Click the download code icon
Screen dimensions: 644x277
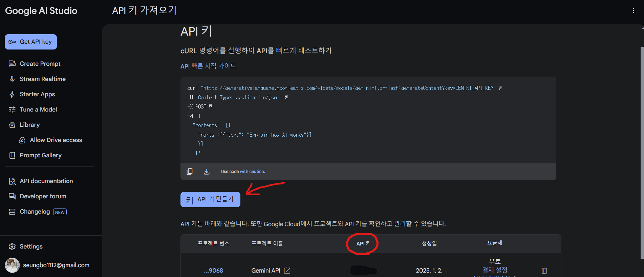[x=207, y=172]
